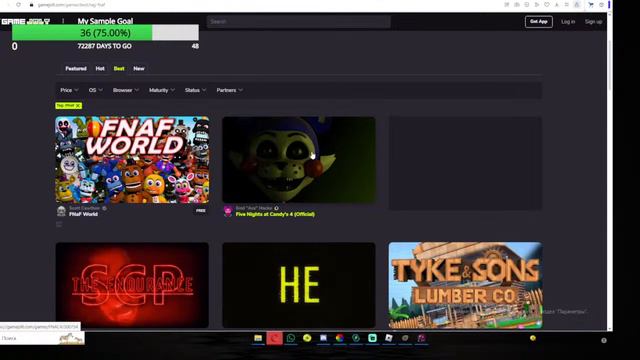640x360 pixels.
Task: Click the heart icon in browser toolbar
Action: click(x=547, y=4)
